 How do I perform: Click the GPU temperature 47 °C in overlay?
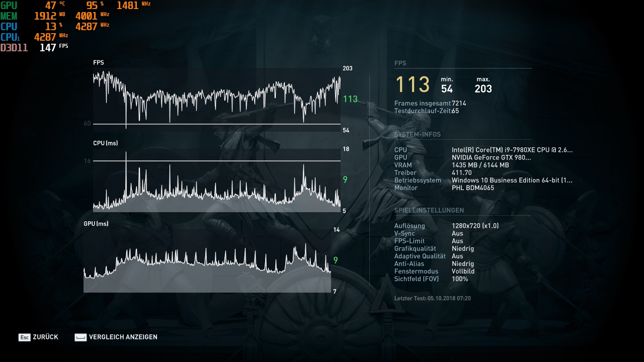pos(55,6)
